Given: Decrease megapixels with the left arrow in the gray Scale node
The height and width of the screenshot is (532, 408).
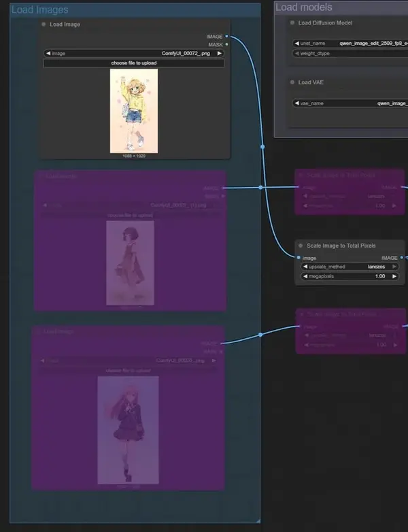Looking at the screenshot, I should point(305,276).
